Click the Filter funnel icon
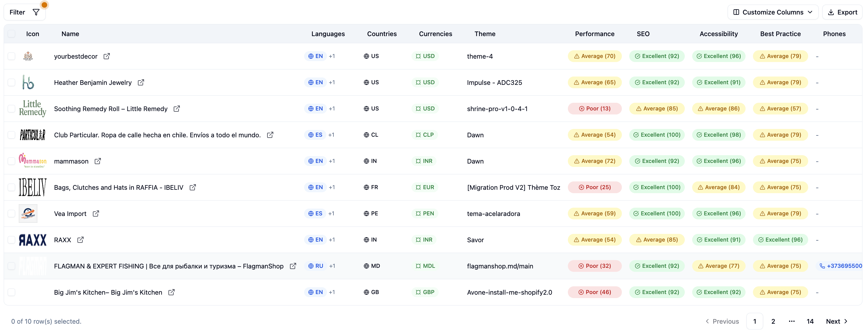This screenshot has width=868, height=332. pyautogui.click(x=36, y=12)
